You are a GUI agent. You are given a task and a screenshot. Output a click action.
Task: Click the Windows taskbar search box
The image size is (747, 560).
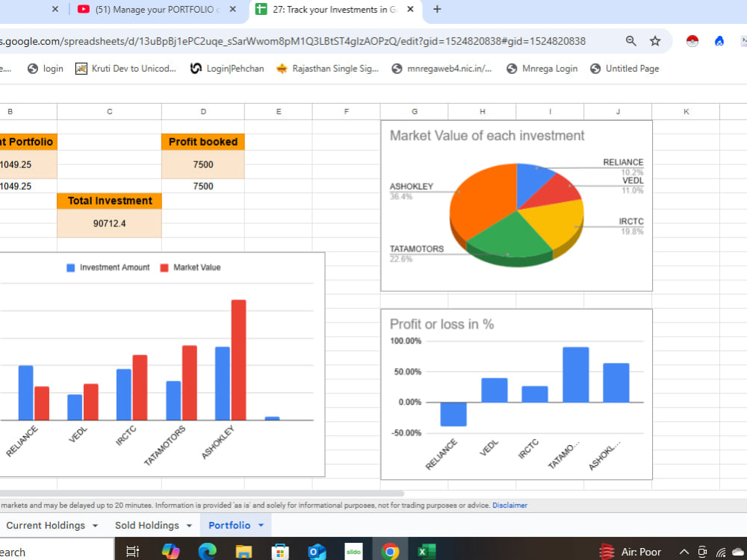coord(56,552)
